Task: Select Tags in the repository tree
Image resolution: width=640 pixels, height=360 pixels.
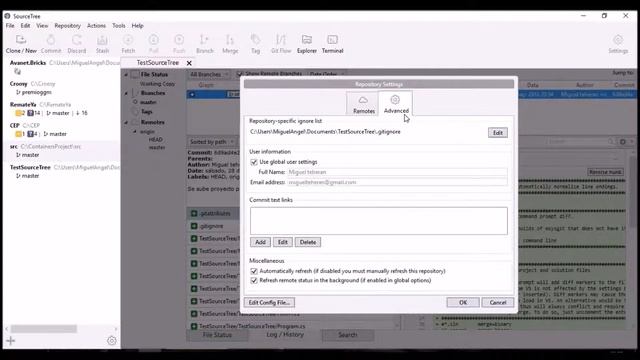Action: click(147, 112)
